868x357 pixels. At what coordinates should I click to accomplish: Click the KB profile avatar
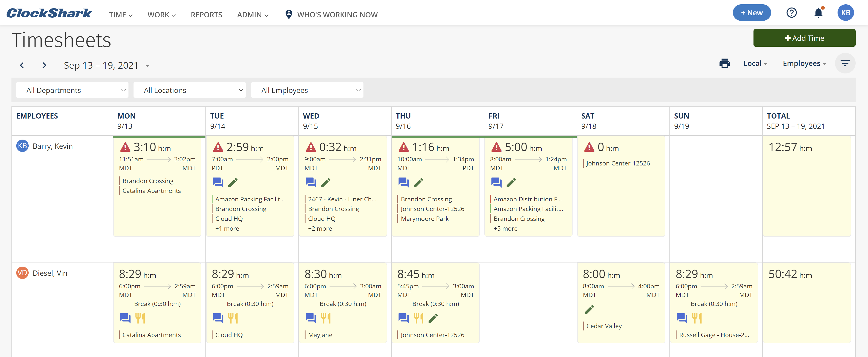[846, 12]
